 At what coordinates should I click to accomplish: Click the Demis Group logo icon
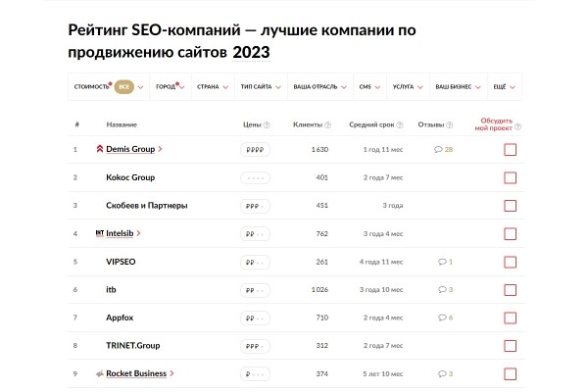click(100, 150)
